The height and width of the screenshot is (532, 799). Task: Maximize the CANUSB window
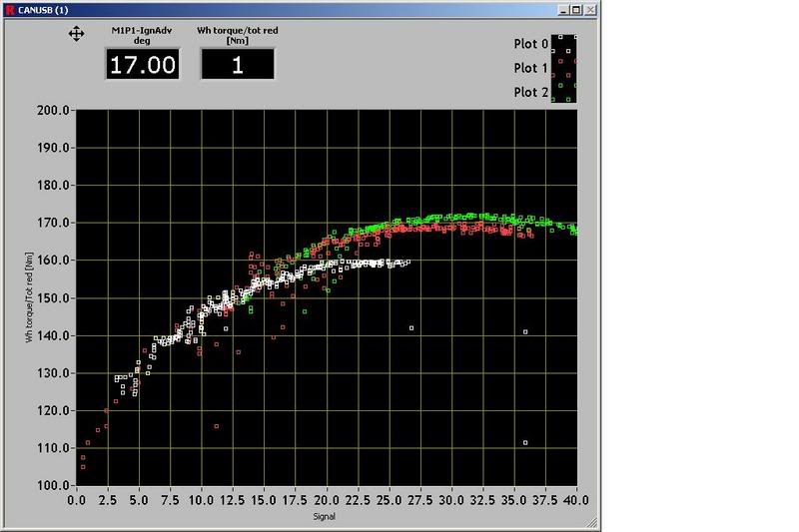point(577,8)
